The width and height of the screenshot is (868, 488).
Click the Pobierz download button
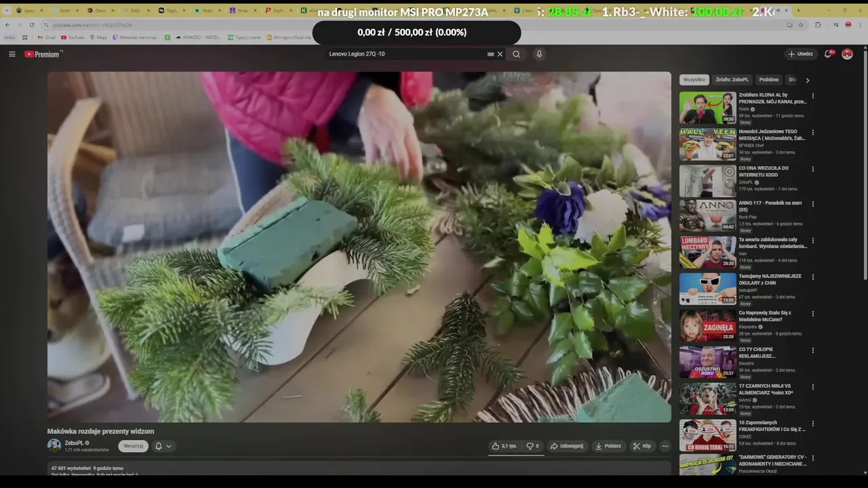pyautogui.click(x=608, y=446)
